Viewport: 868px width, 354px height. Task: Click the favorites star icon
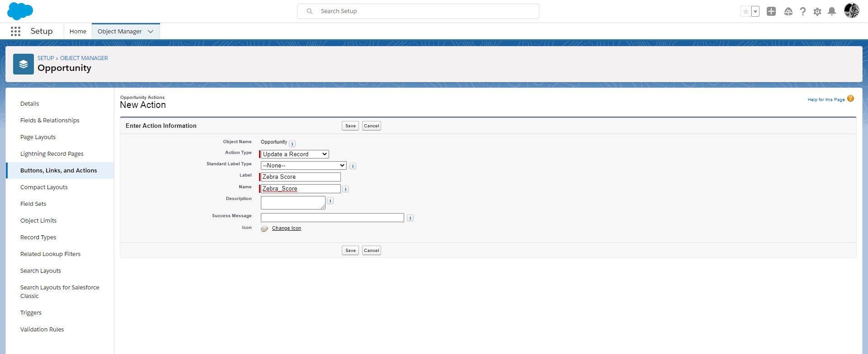[746, 11]
